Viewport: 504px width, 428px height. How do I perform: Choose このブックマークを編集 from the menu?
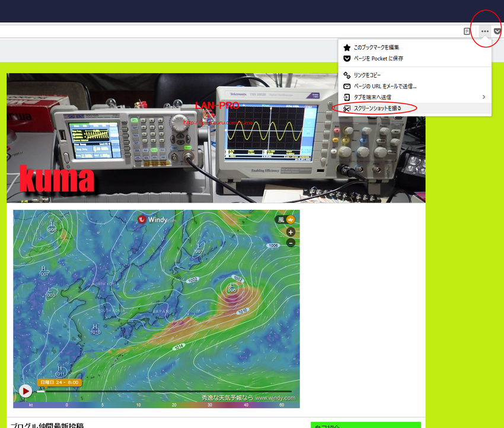click(x=414, y=47)
